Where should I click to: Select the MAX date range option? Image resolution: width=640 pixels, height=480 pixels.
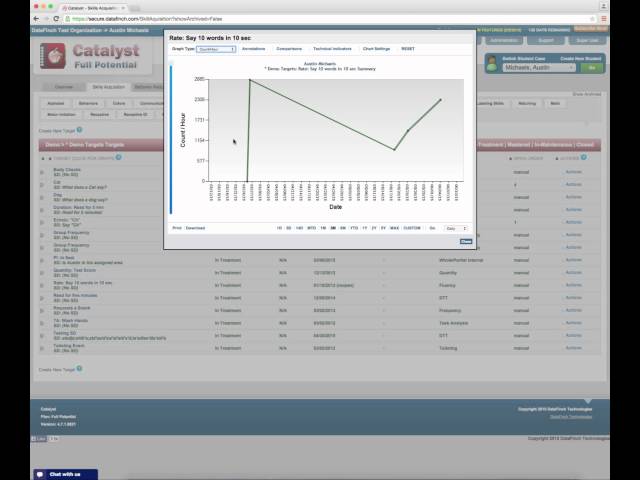(394, 228)
